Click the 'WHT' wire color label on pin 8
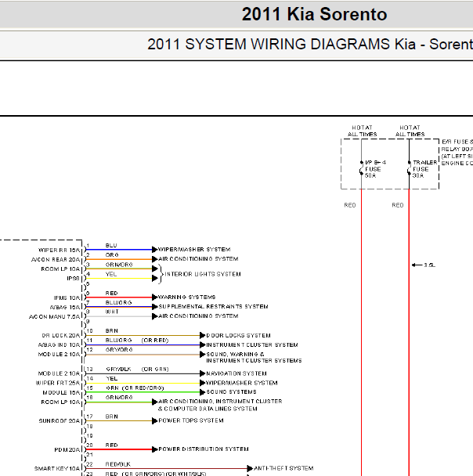This screenshot has height=476, width=473. [112, 312]
